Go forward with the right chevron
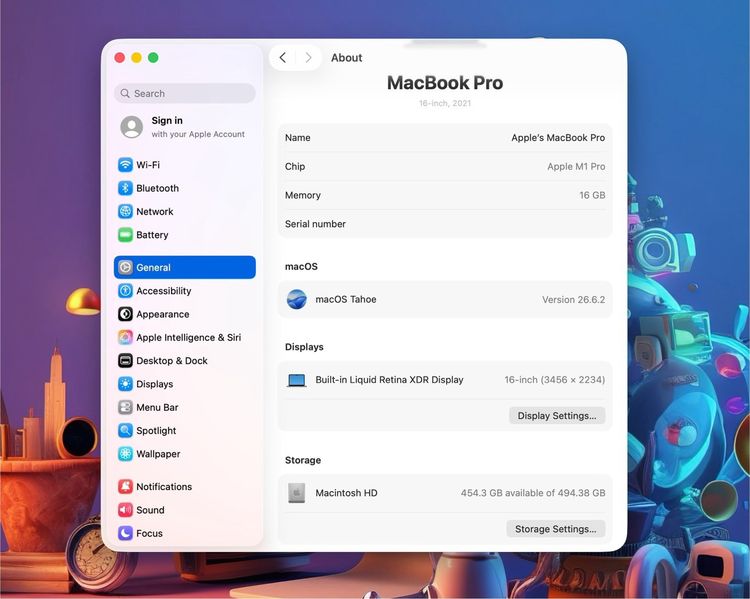This screenshot has height=599, width=750. [309, 58]
